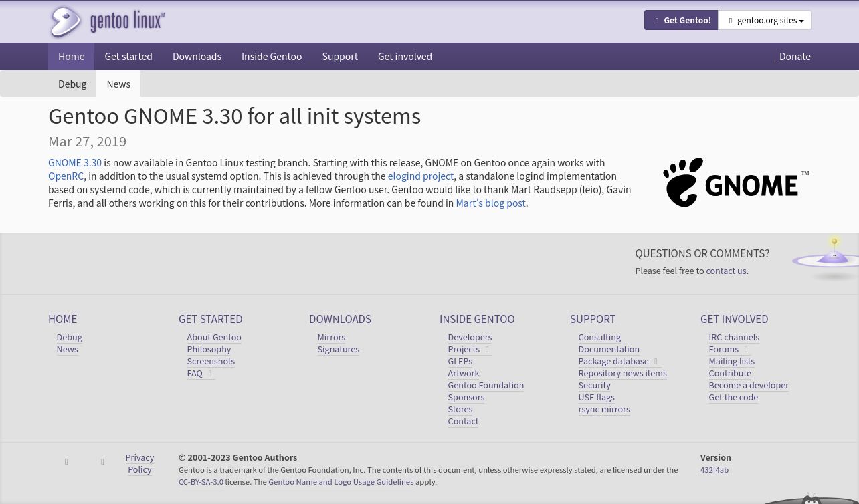Open the CC-BY-SA-3.0 license link
The width and height of the screenshot is (859, 504).
tap(201, 481)
